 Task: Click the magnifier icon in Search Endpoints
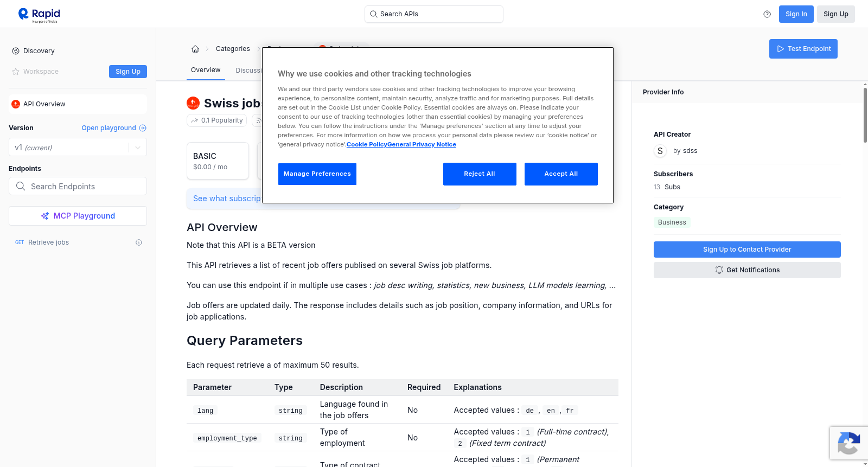[x=21, y=186]
